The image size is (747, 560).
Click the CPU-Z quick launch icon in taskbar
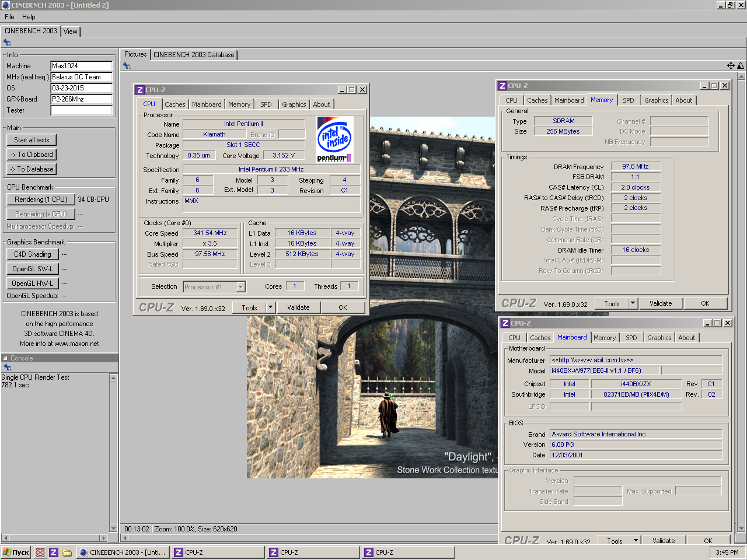tap(53, 552)
